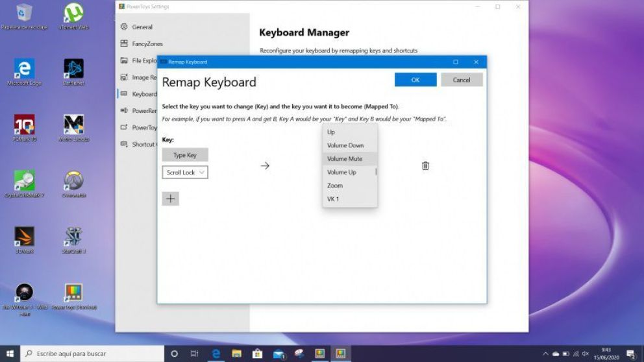Click the taskbar search box
Screen dimensions: 644x362
[x=92, y=354]
